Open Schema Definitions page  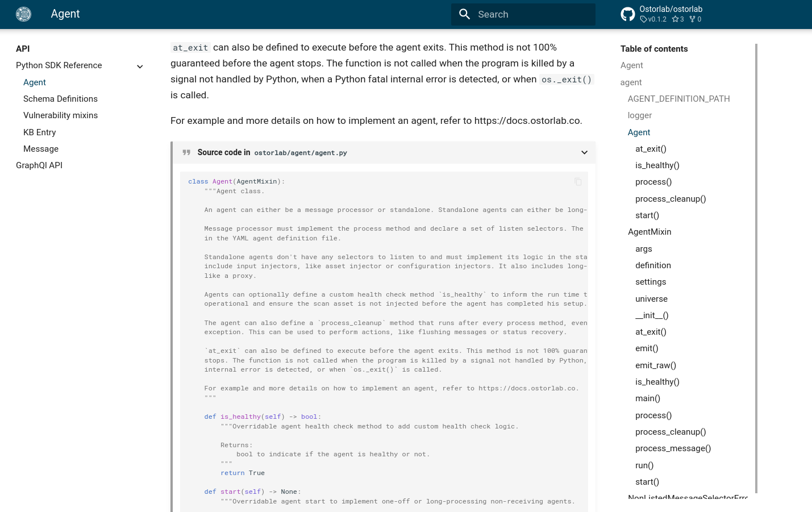60,99
